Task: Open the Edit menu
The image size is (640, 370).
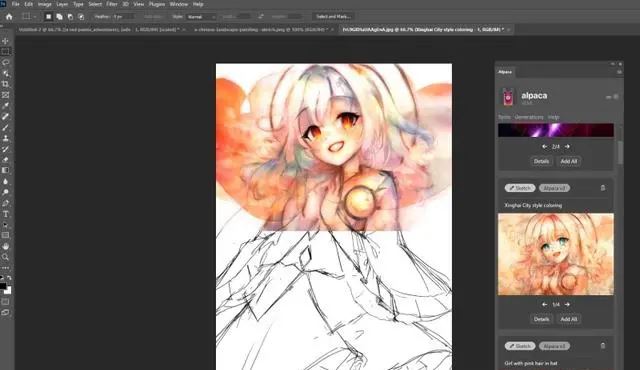Action: (29, 4)
